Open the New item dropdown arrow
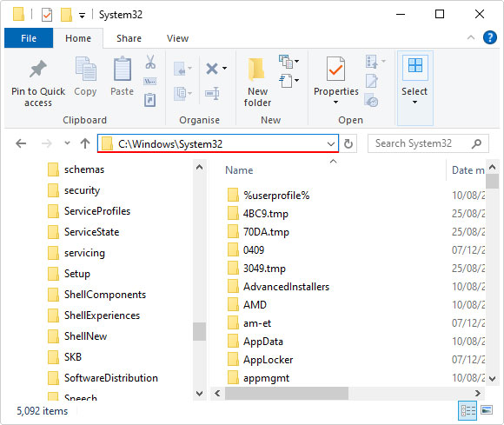 [x=296, y=61]
